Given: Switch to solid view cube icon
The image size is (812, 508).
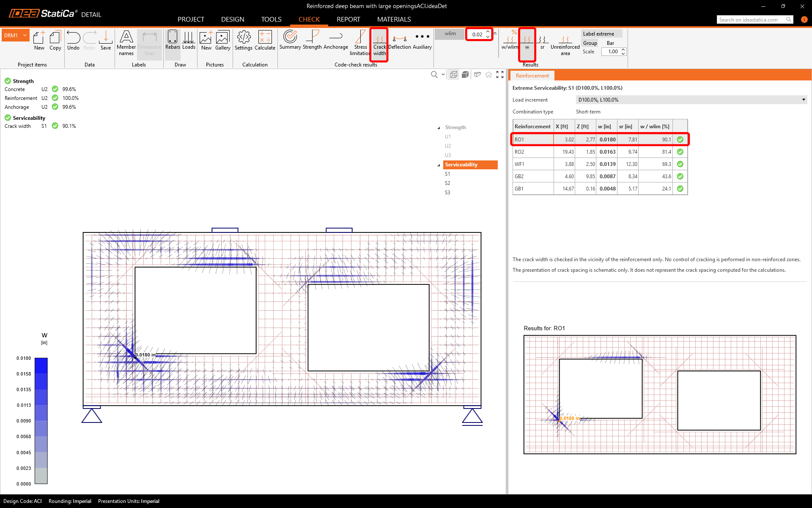Looking at the screenshot, I should [x=465, y=75].
